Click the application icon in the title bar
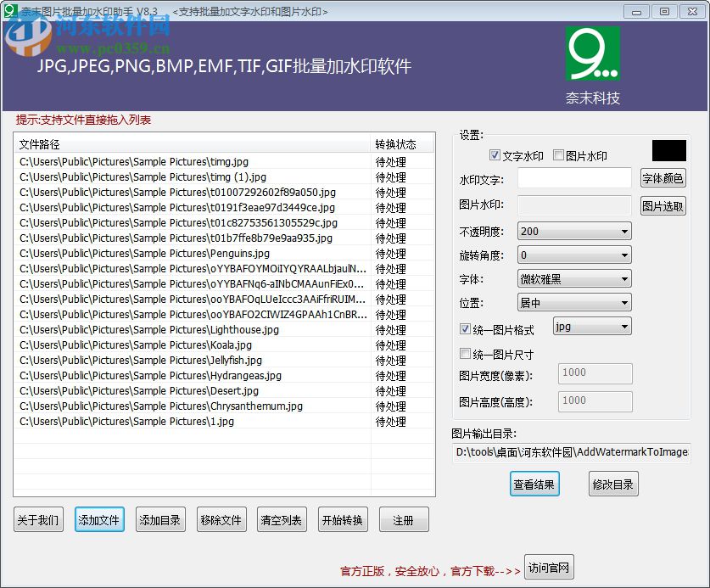 [10, 11]
